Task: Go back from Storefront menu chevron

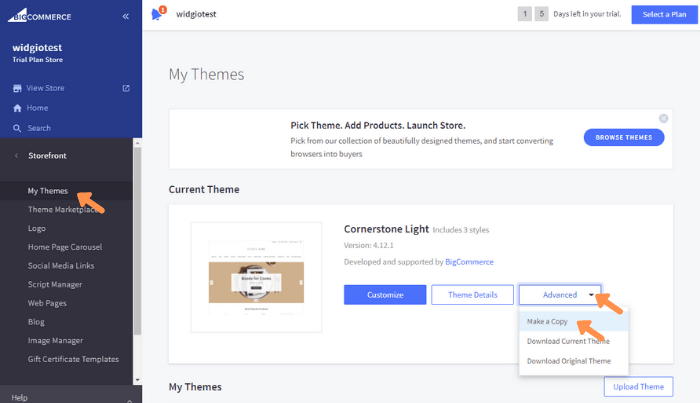Action: pyautogui.click(x=17, y=156)
